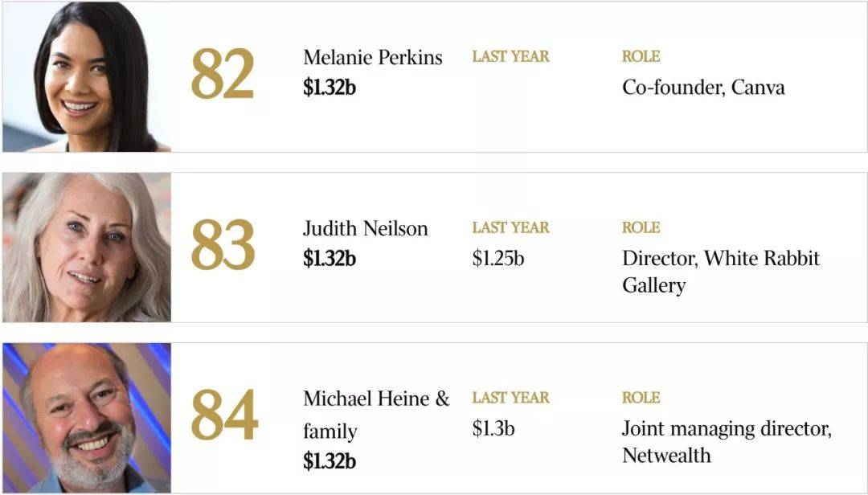The width and height of the screenshot is (868, 495).
Task: Click the ROLE label in the Heine row
Action: 641,398
